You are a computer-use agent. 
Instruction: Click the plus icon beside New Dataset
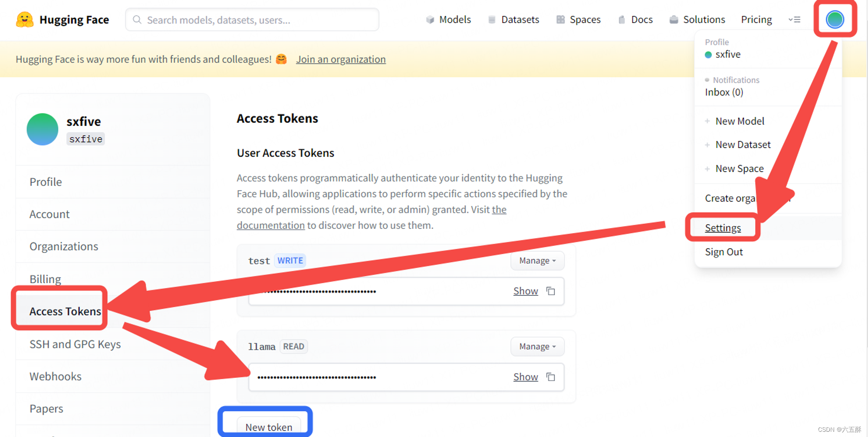[x=707, y=145]
